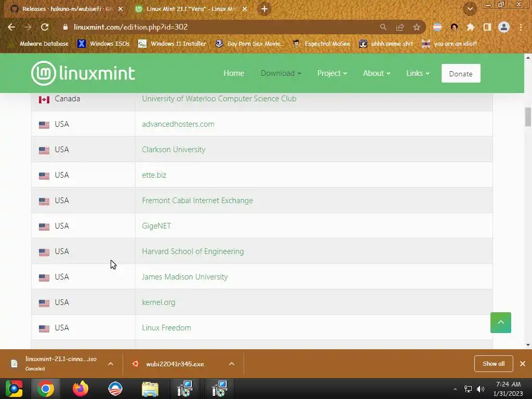
Task: Download from the ette.biz mirror
Action: coord(154,175)
